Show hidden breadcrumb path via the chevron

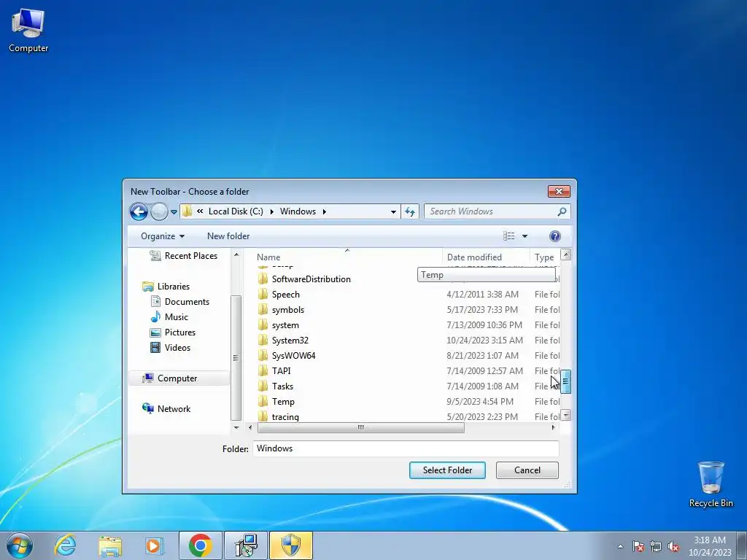(x=200, y=211)
